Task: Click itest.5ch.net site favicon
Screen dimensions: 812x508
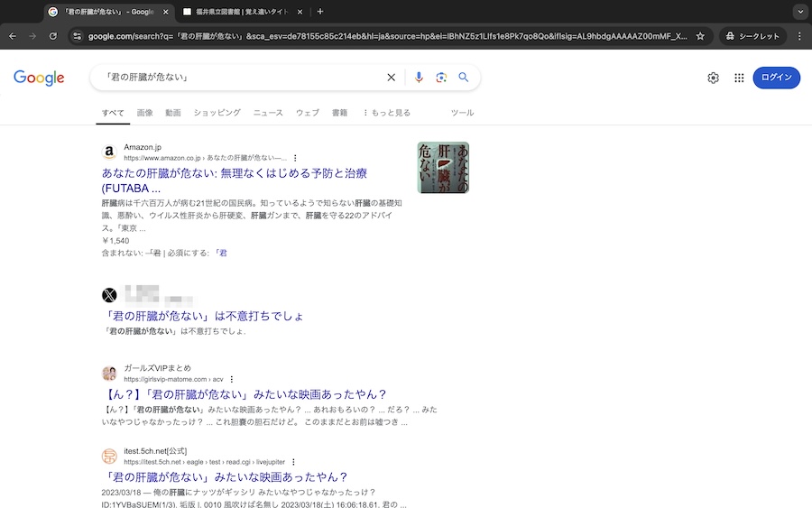Action: coord(109,457)
